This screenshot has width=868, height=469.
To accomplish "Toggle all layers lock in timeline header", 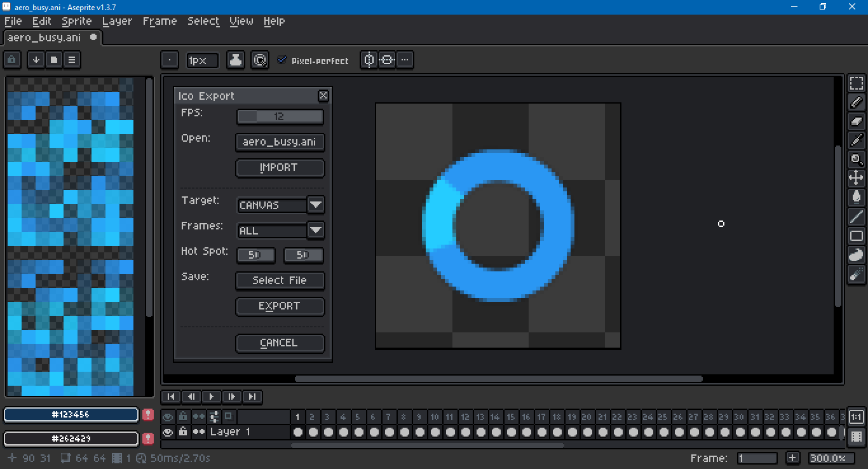I will 183,417.
